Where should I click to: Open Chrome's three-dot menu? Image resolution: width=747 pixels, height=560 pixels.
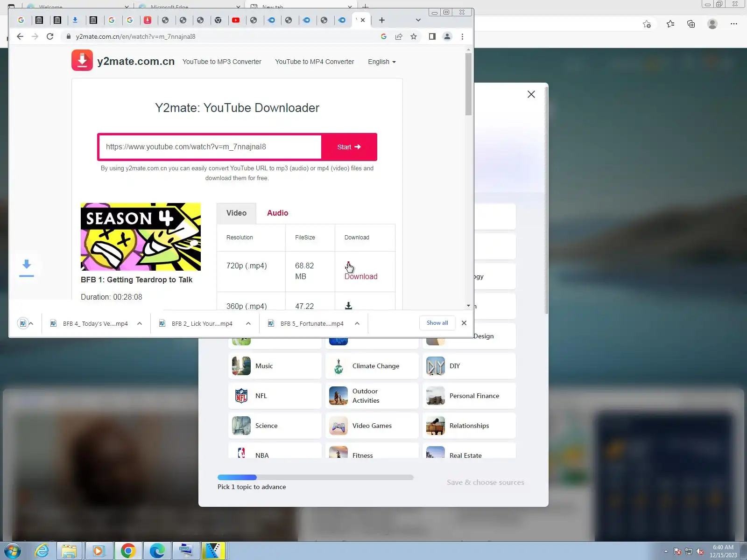click(463, 36)
